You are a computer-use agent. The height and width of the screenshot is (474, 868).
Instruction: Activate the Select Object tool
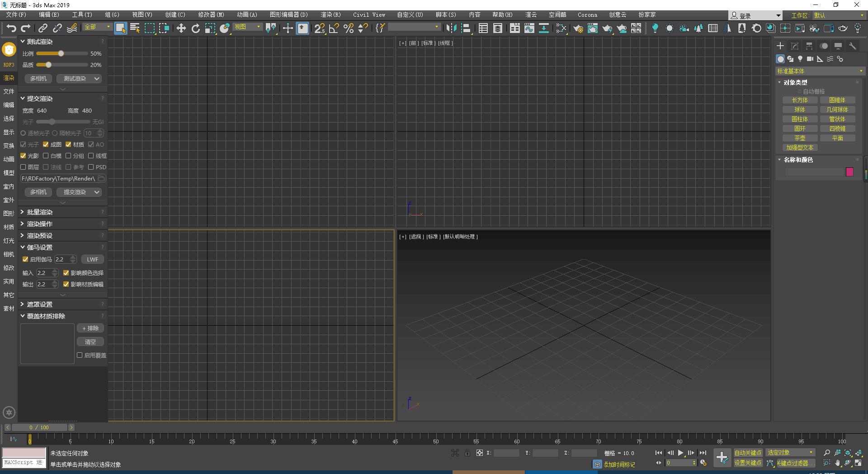[x=120, y=28]
